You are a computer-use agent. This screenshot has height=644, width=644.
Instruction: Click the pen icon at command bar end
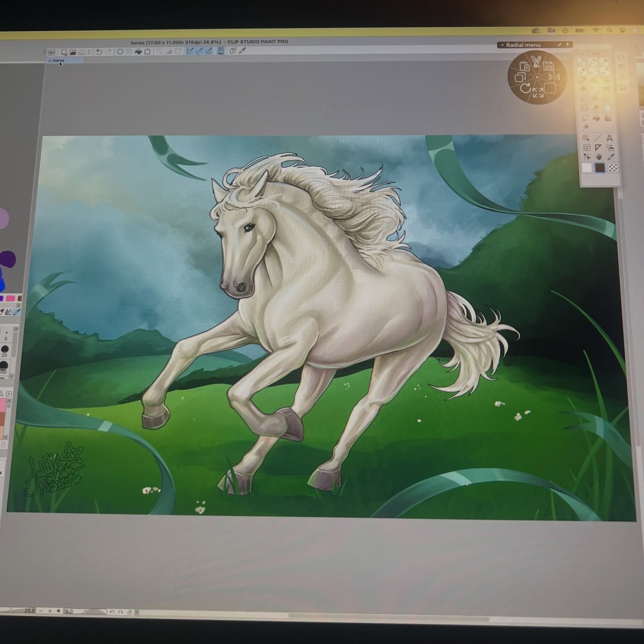242,51
